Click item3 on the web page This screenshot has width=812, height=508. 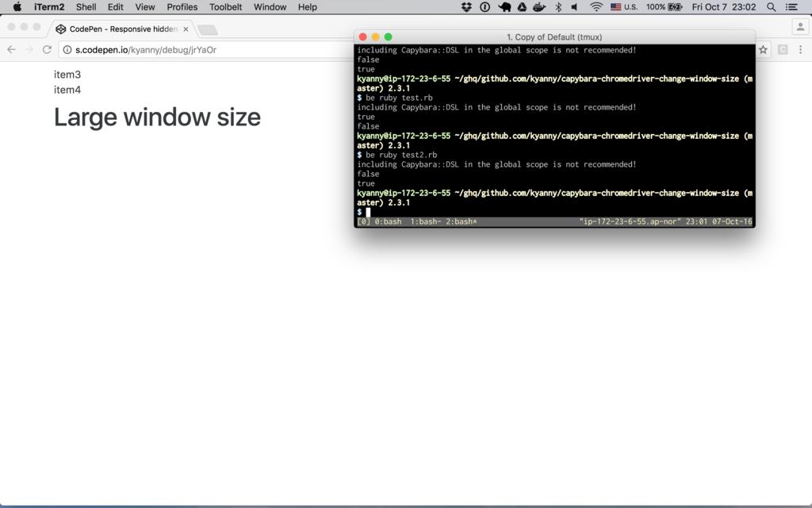(x=67, y=75)
